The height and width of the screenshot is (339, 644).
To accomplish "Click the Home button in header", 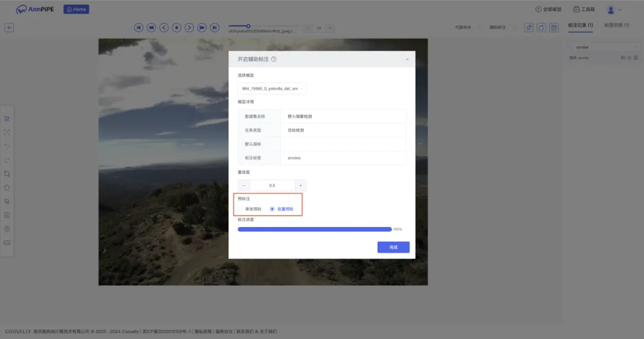I will [76, 10].
